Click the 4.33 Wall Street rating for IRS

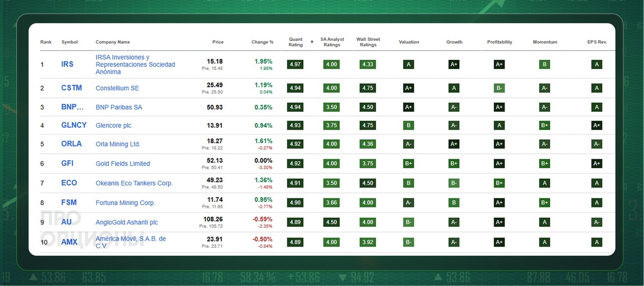coord(368,65)
